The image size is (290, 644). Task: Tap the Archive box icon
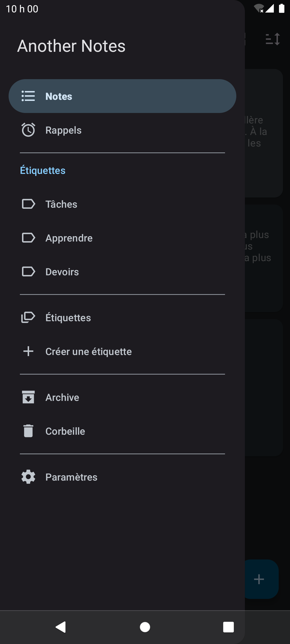point(28,397)
